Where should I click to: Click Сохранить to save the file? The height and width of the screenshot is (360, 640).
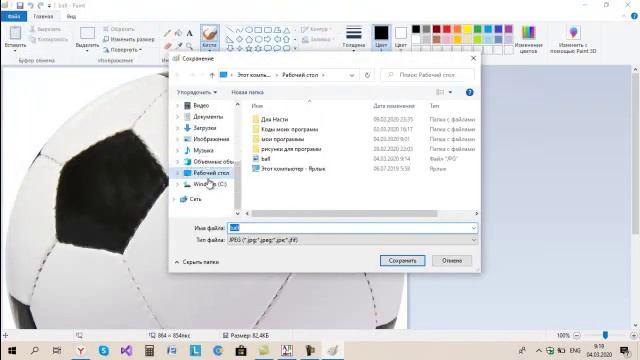click(x=402, y=260)
